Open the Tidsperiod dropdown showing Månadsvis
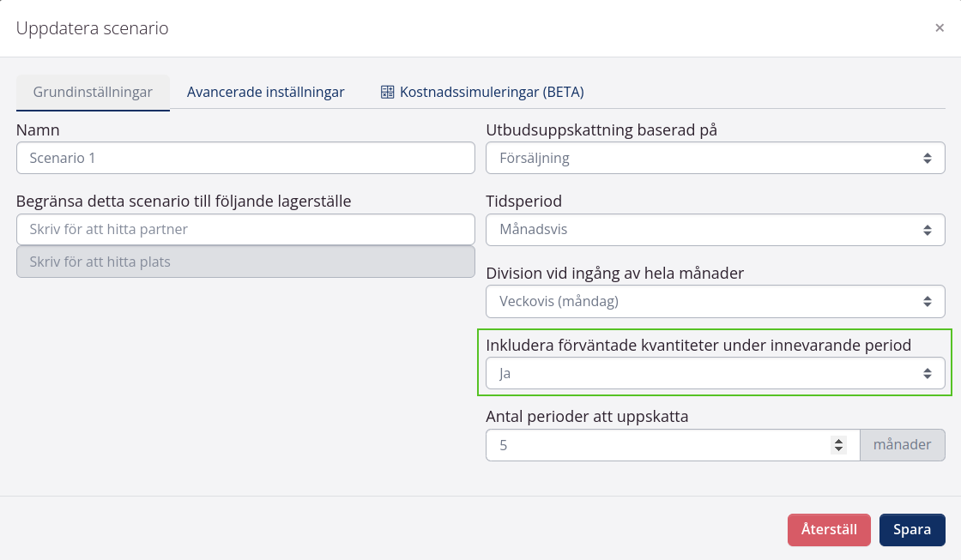The width and height of the screenshot is (961, 560). [716, 229]
